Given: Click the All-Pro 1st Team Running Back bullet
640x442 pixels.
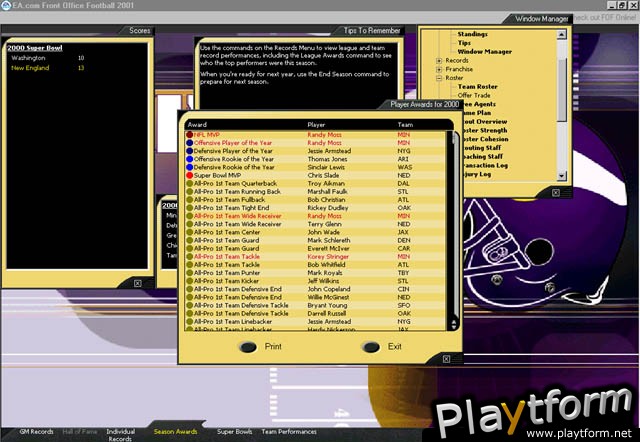Looking at the screenshot, I should 189,191.
